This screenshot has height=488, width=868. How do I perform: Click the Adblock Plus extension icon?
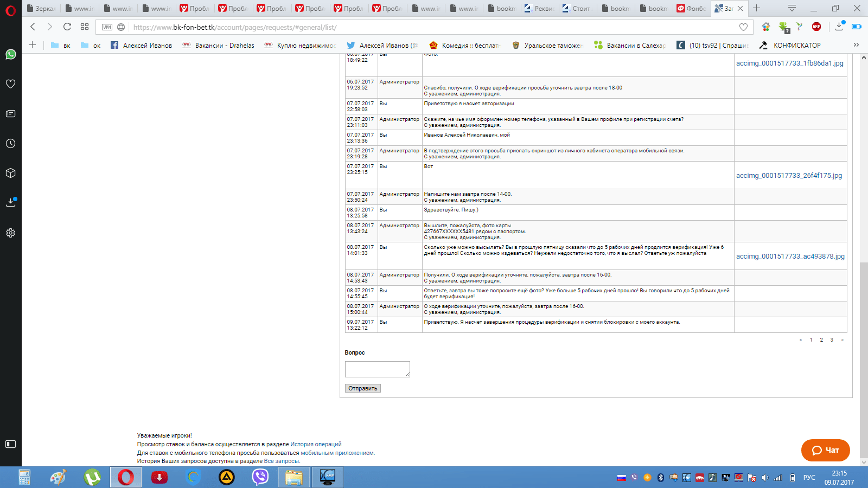[816, 27]
